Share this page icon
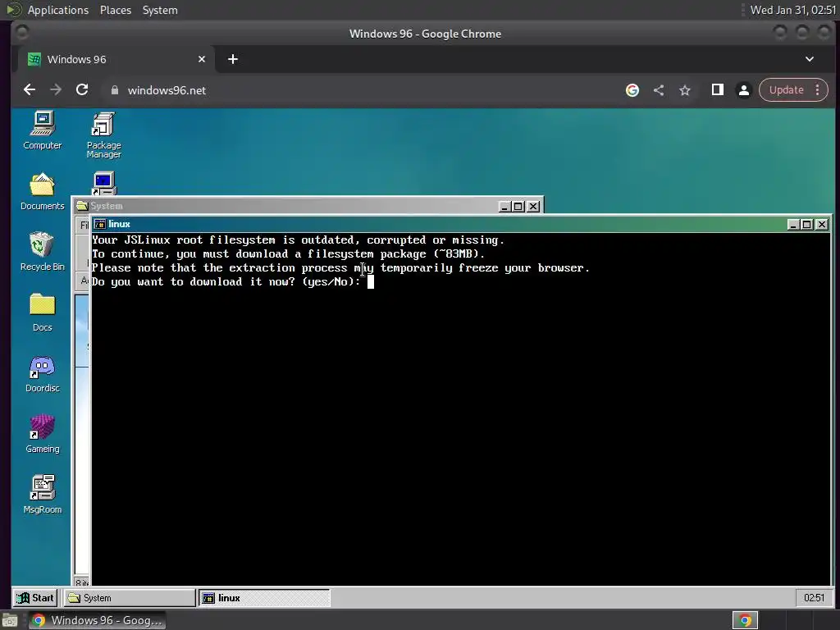This screenshot has height=630, width=840. point(659,90)
